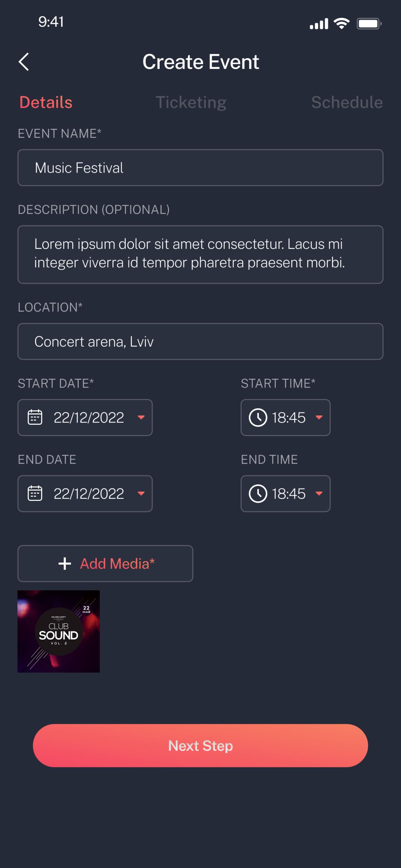401x868 pixels.
Task: Tap the battery status icon
Action: click(x=369, y=24)
